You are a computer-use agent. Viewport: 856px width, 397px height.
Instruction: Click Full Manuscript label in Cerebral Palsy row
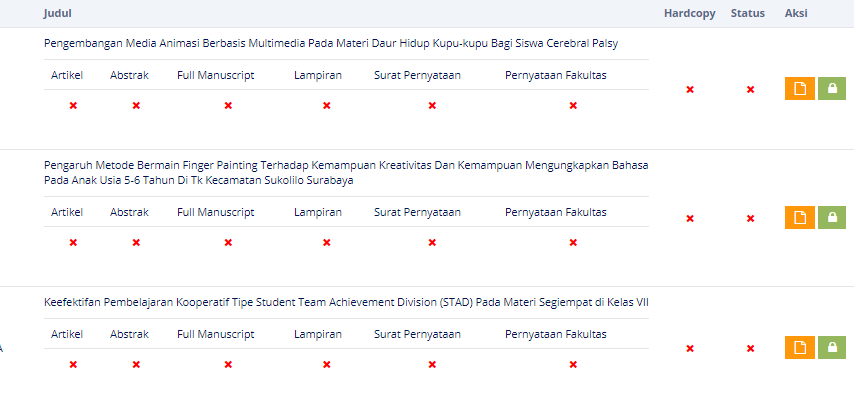(x=216, y=75)
